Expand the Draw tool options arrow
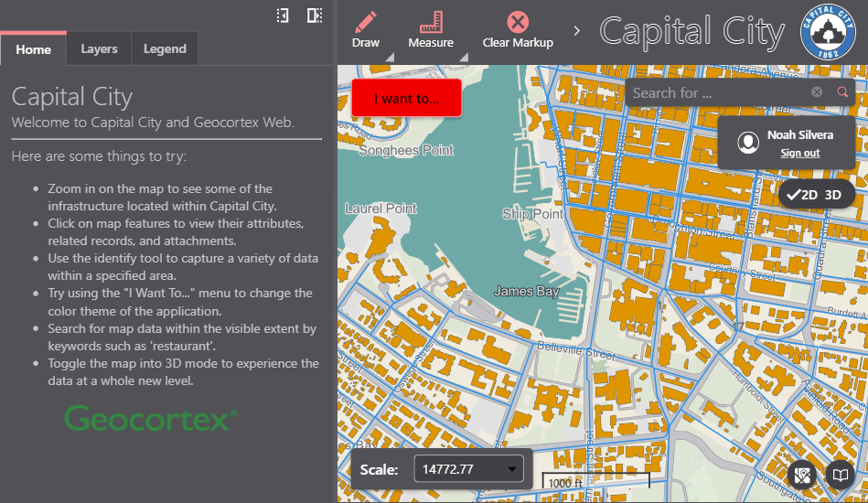 [x=390, y=58]
